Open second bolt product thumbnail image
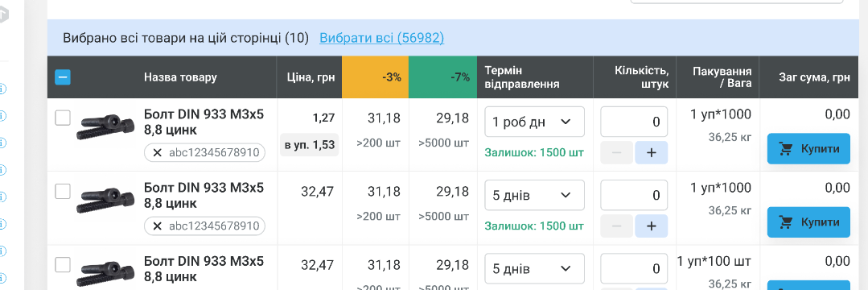This screenshot has width=868, height=290. point(105,200)
